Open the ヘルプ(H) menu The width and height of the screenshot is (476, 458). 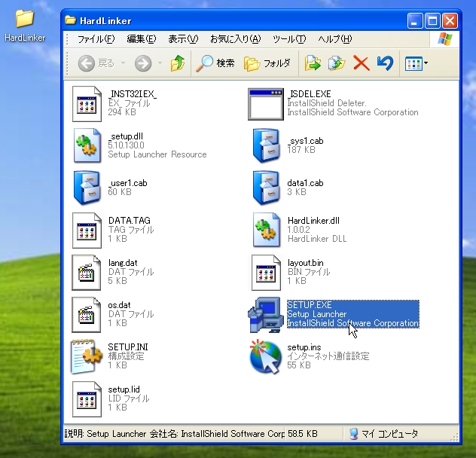[x=335, y=39]
